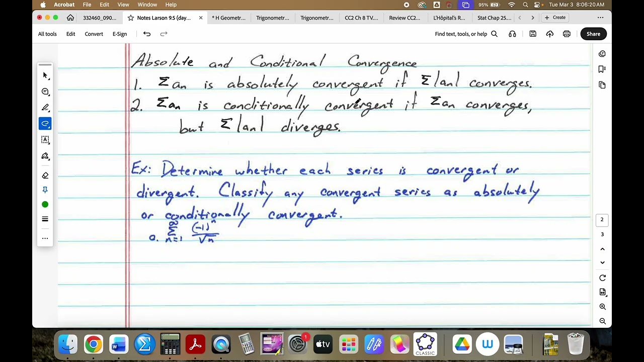
Task: Go to next page arrow
Action: pos(602,262)
